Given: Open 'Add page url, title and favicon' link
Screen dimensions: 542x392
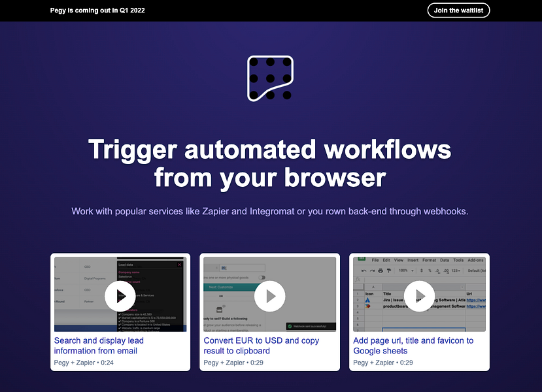Looking at the screenshot, I should (x=413, y=346).
